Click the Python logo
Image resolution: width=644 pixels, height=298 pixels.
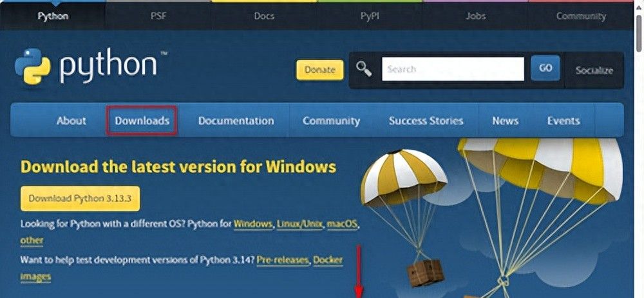(x=90, y=66)
